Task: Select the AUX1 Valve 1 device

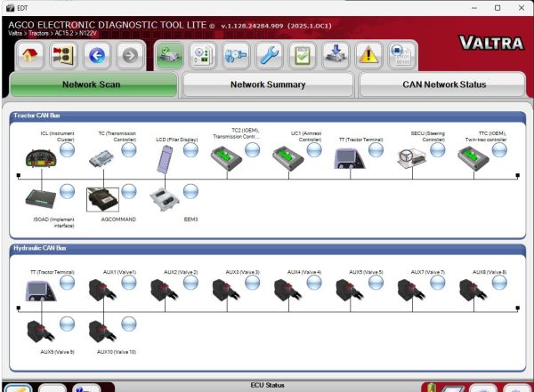Action: 102,290
